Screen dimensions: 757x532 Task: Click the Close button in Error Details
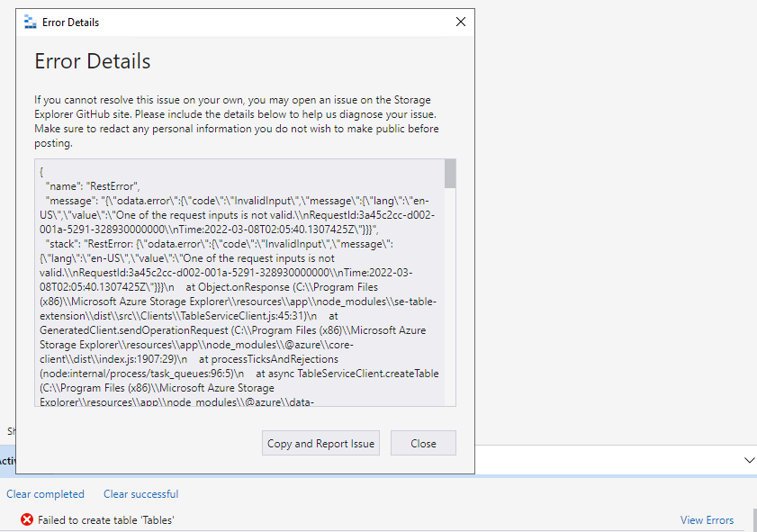click(x=423, y=443)
